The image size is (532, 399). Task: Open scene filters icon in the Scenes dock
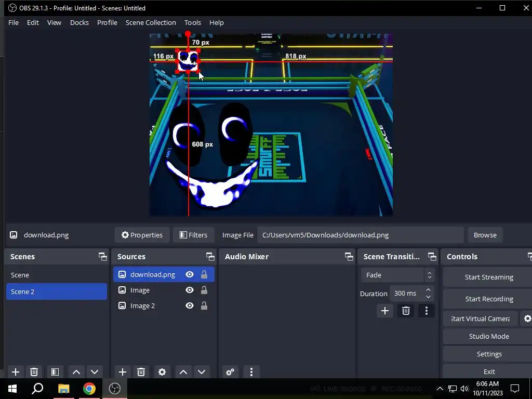pos(55,372)
